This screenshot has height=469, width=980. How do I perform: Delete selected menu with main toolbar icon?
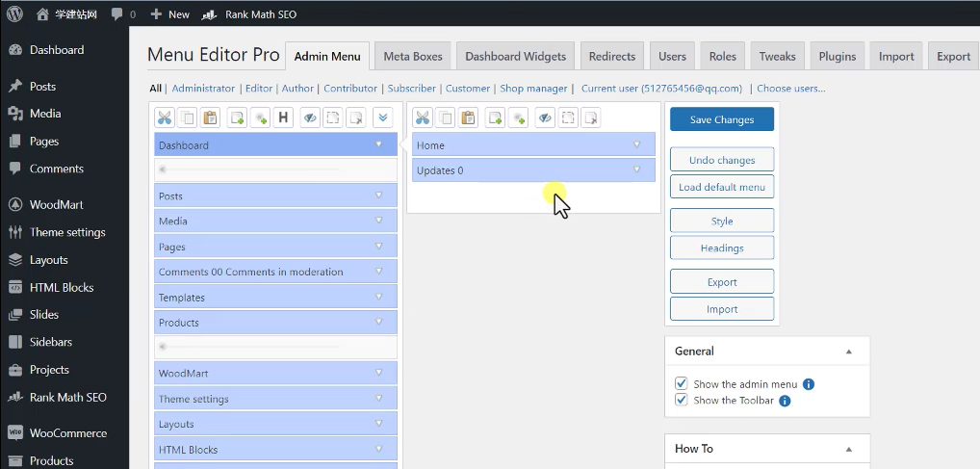coord(356,117)
